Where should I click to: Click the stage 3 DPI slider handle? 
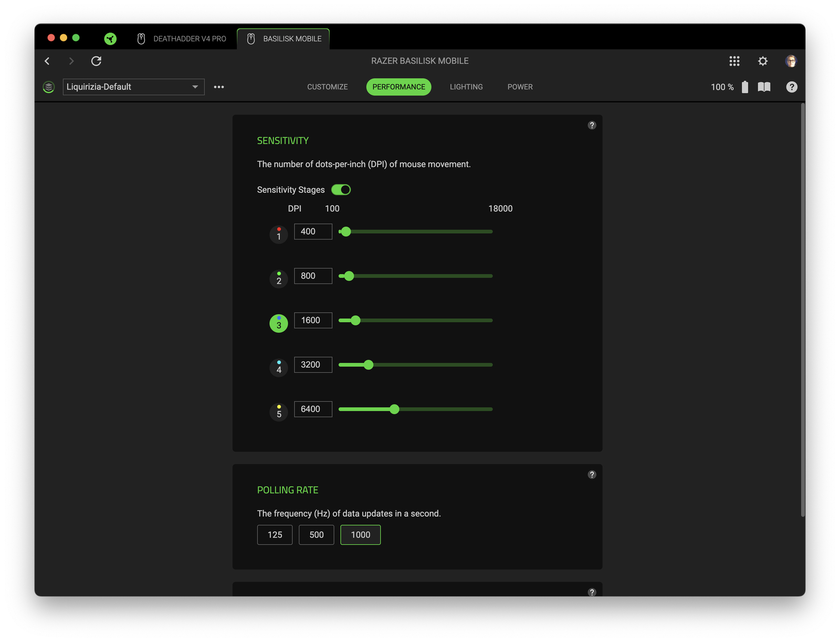[355, 320]
